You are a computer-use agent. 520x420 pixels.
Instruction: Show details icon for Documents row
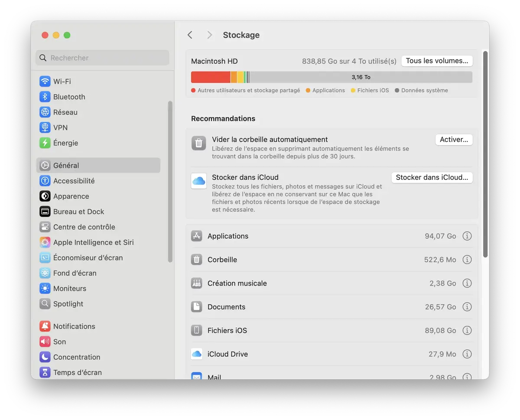pyautogui.click(x=467, y=307)
